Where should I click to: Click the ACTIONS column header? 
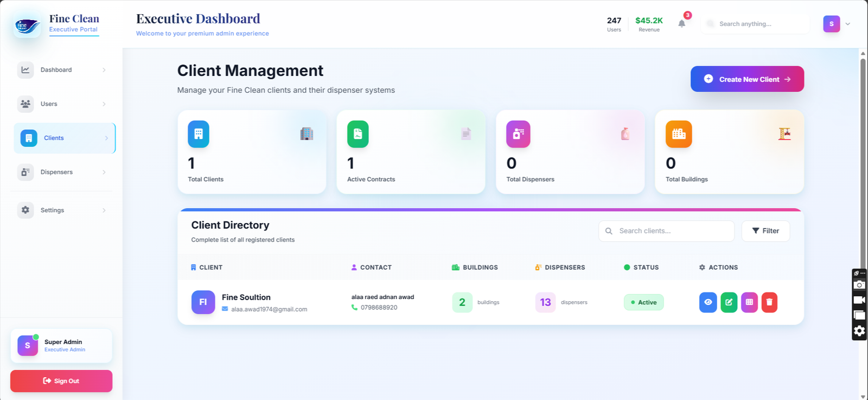coord(718,268)
